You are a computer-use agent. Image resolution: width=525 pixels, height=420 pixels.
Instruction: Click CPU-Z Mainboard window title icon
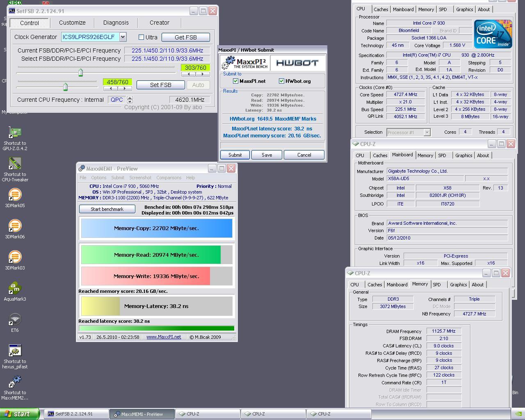[356, 144]
